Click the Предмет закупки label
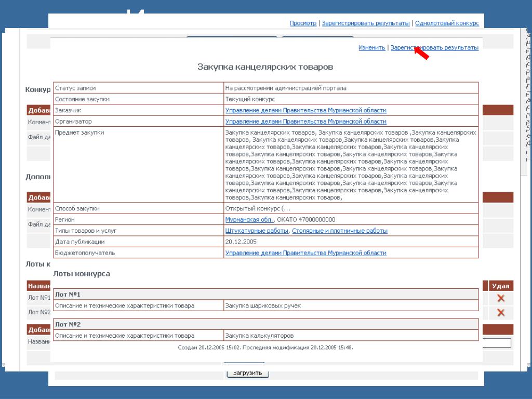532x399 pixels. pos(79,132)
